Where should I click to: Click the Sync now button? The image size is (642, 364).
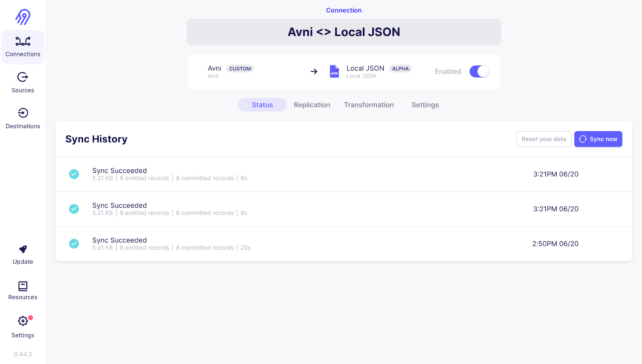(598, 139)
